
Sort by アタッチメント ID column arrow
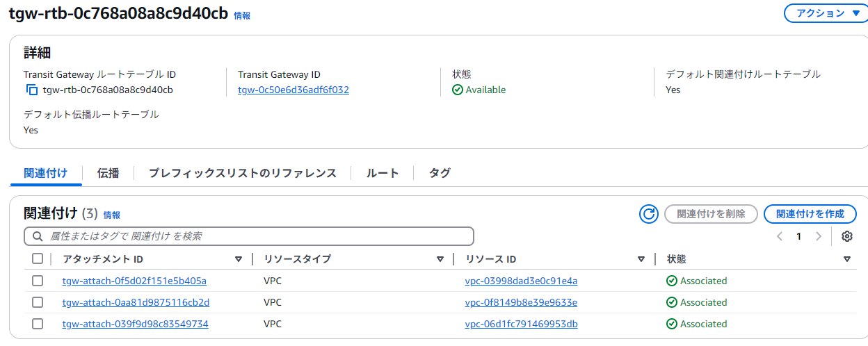(x=239, y=259)
